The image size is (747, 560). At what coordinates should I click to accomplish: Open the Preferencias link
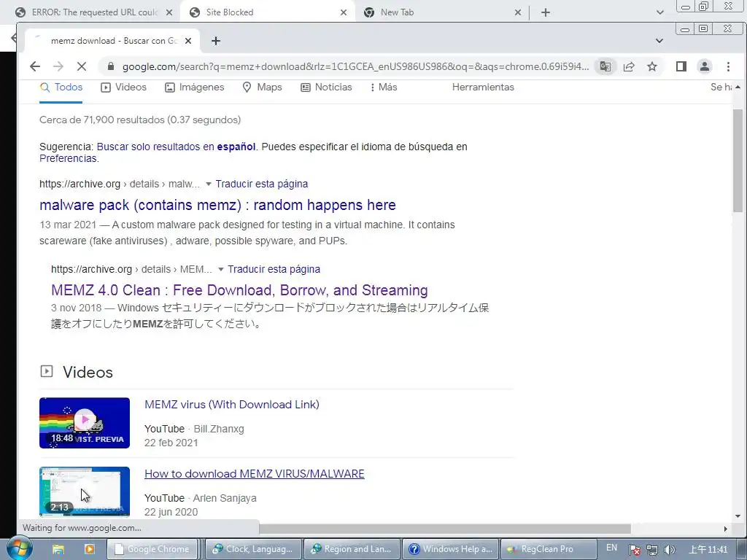(68, 158)
